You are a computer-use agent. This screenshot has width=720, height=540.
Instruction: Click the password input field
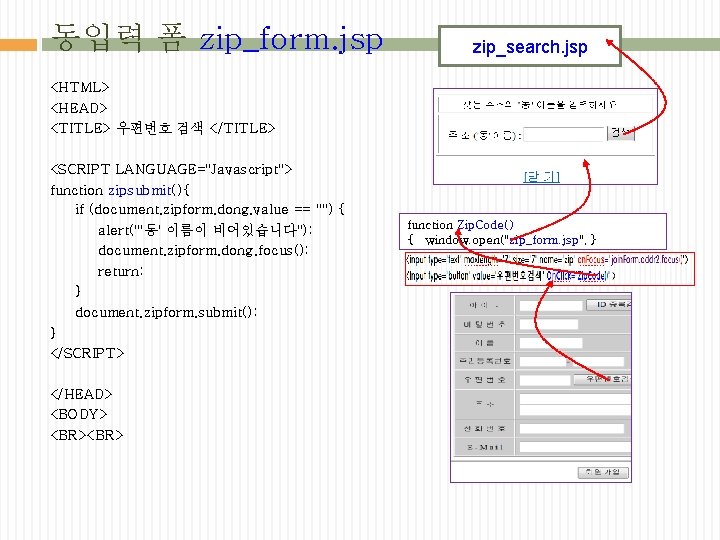pos(549,324)
